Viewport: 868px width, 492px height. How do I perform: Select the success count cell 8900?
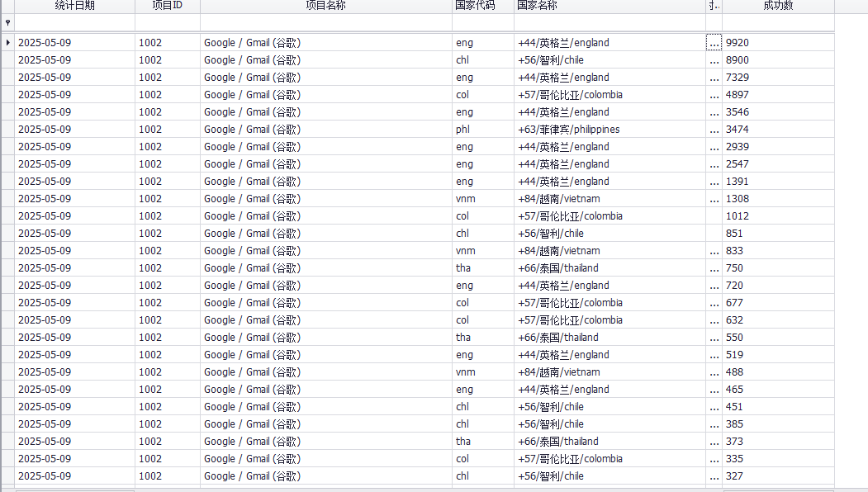click(778, 59)
